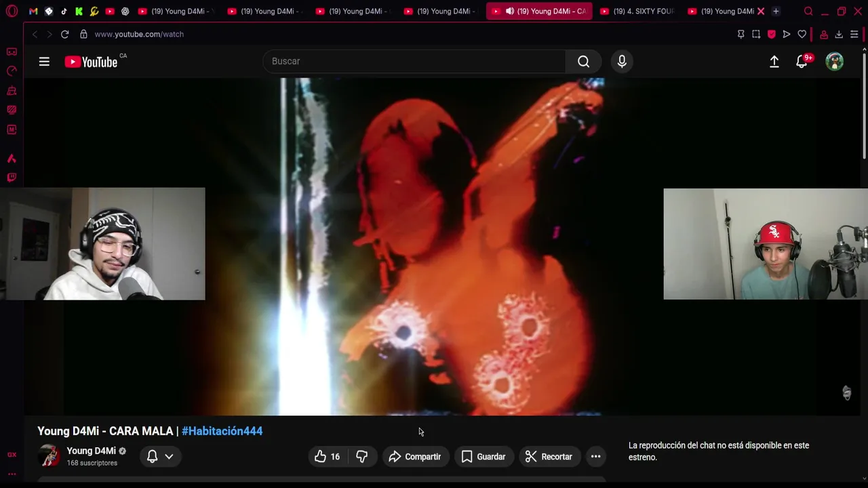The height and width of the screenshot is (488, 868).
Task: Click the Guardar save button
Action: (x=484, y=457)
